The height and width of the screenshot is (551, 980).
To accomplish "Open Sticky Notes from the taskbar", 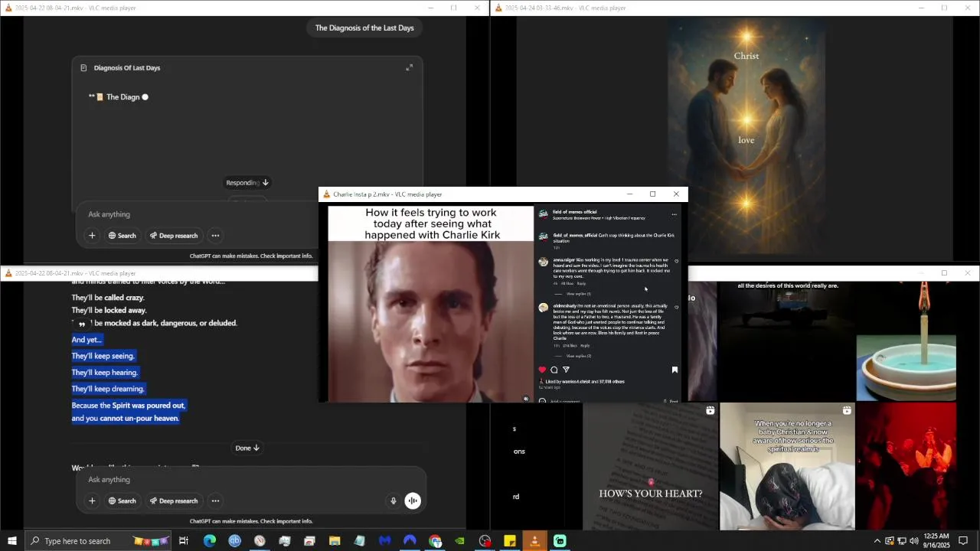I will point(510,541).
